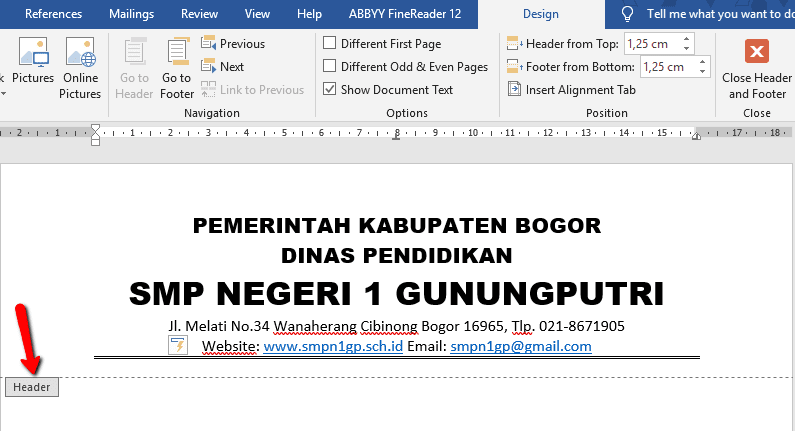The image size is (795, 431).
Task: Decrease Footer from Bottom value
Action: [x=702, y=71]
